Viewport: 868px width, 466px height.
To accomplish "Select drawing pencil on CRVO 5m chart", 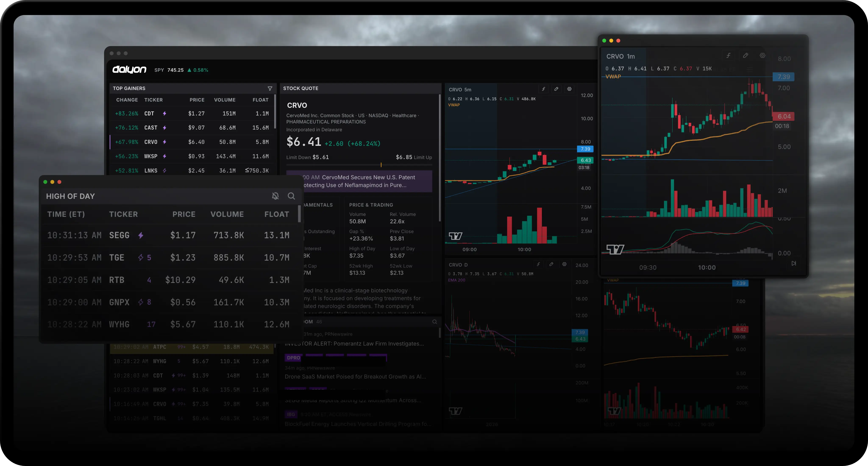I will [x=556, y=89].
